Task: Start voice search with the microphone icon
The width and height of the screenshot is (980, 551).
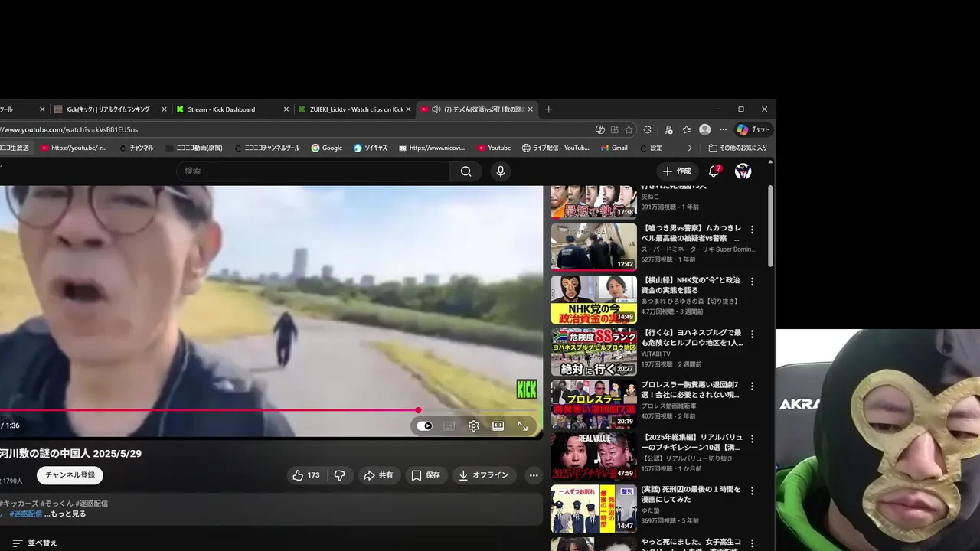Action: pyautogui.click(x=501, y=171)
